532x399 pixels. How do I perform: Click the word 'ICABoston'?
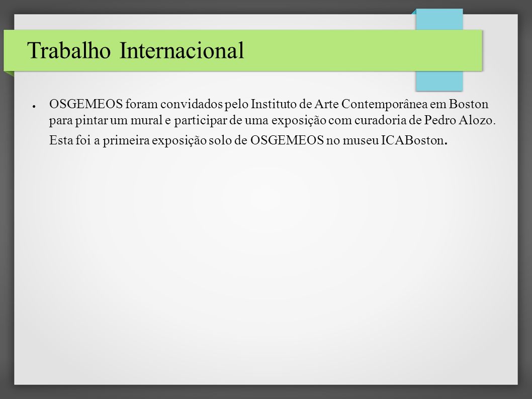412,140
